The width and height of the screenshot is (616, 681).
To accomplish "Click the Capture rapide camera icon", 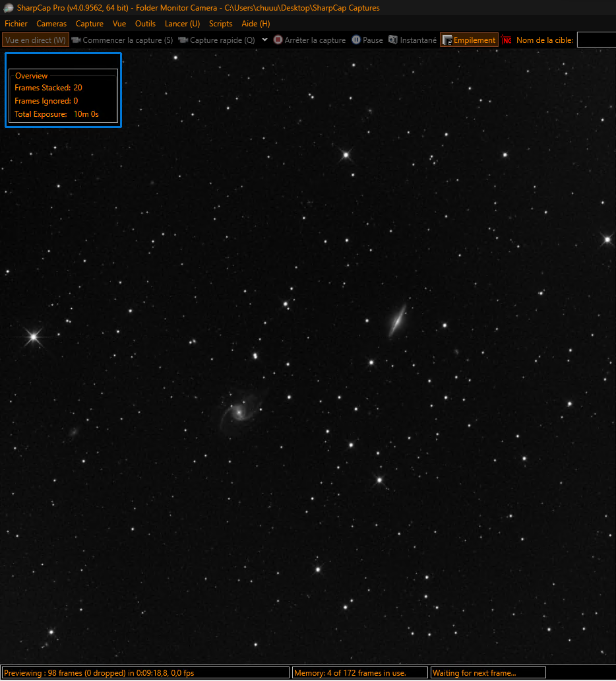I will (183, 40).
